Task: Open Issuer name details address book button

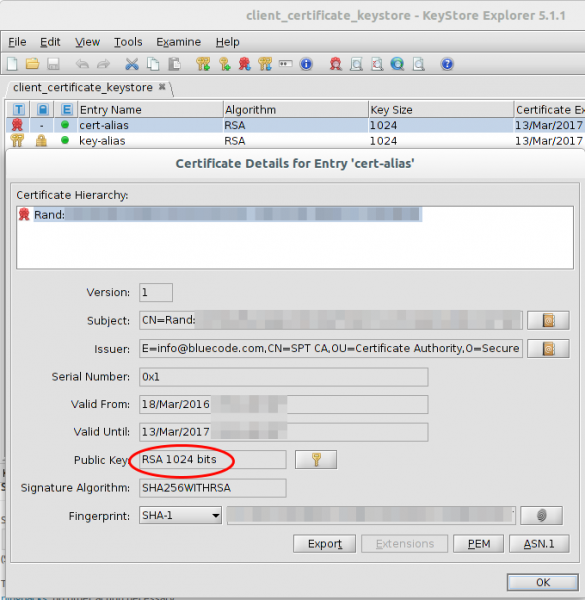Action: pos(548,349)
